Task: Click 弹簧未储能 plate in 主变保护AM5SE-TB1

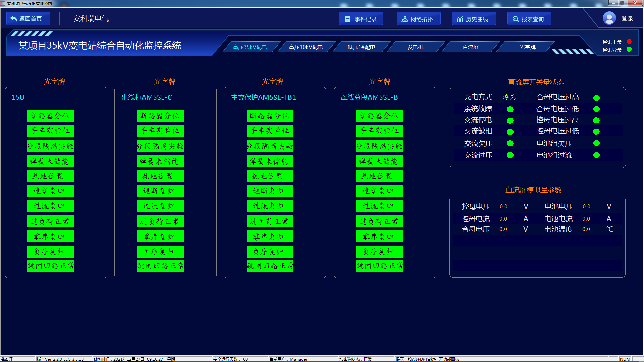Action: pyautogui.click(x=270, y=161)
